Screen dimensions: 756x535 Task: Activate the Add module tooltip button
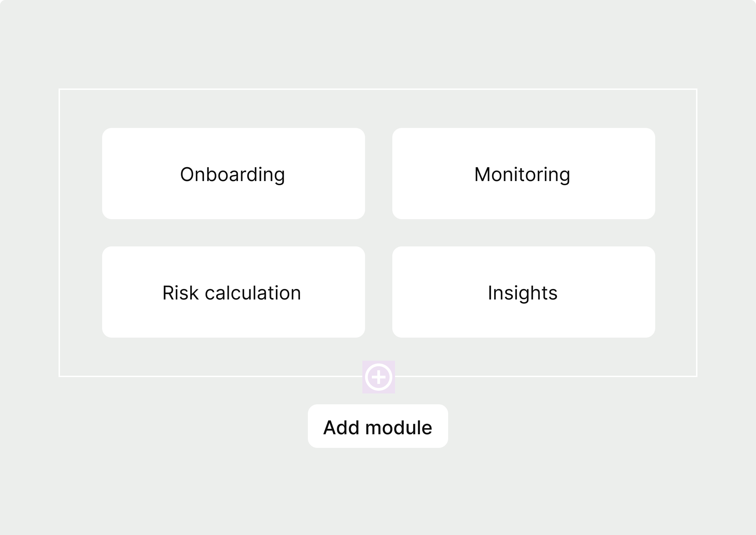(x=378, y=426)
